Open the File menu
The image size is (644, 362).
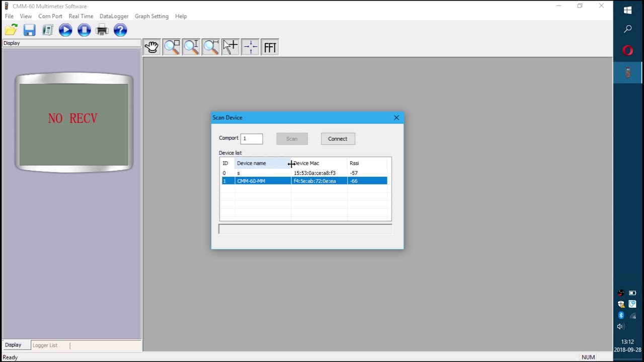pos(9,16)
